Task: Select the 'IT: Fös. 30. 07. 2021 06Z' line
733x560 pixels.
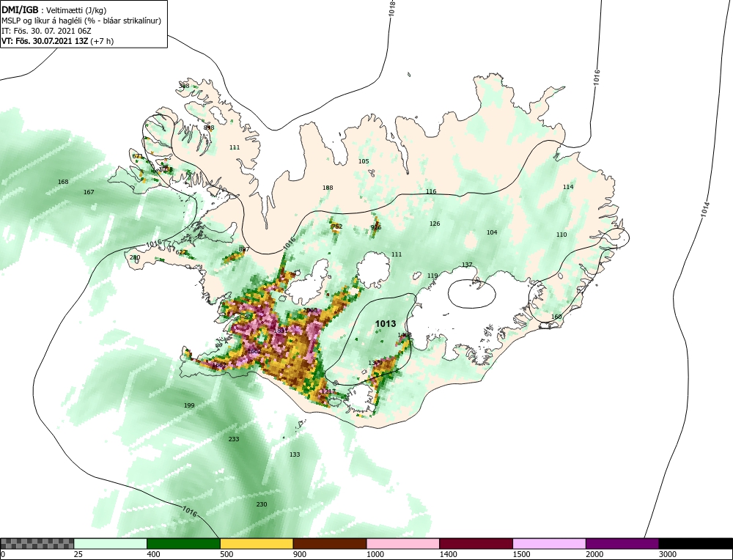Action: (x=46, y=31)
